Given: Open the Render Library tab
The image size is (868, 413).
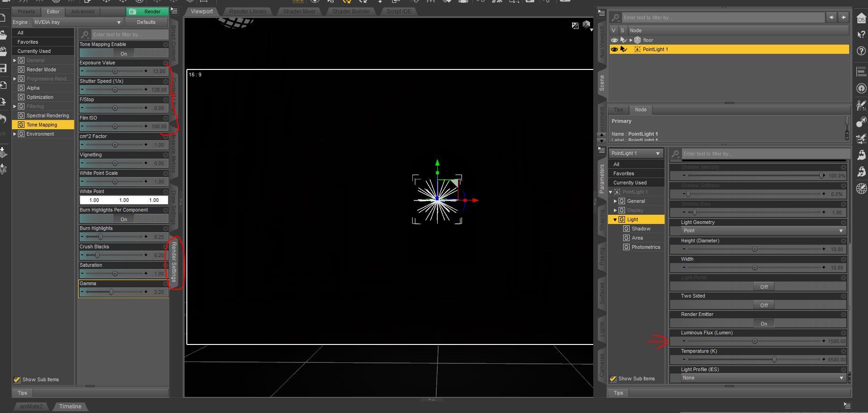Looking at the screenshot, I should pyautogui.click(x=248, y=11).
